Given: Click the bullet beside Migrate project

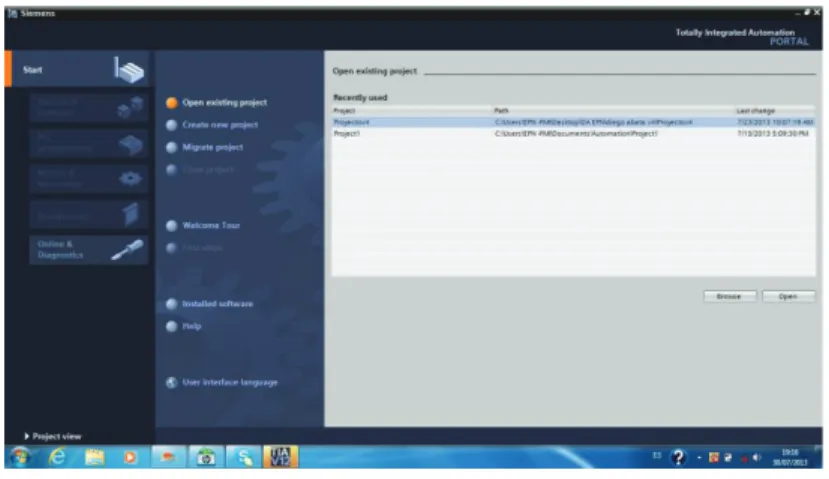Looking at the screenshot, I should (172, 148).
